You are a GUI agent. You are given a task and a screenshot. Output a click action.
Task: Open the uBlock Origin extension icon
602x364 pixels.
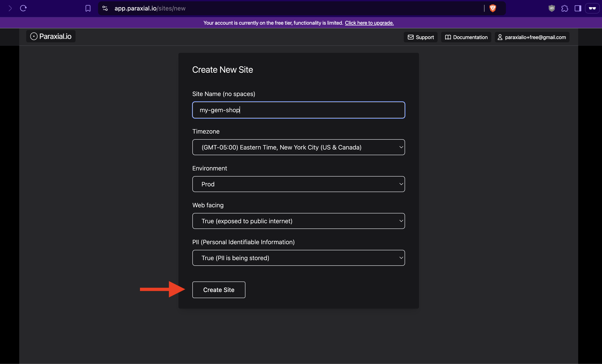tap(552, 8)
